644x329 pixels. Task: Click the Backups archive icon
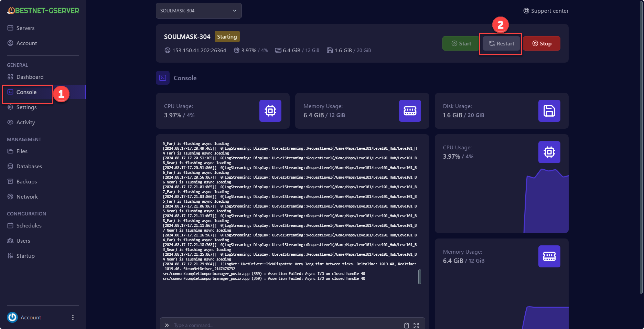click(x=10, y=181)
